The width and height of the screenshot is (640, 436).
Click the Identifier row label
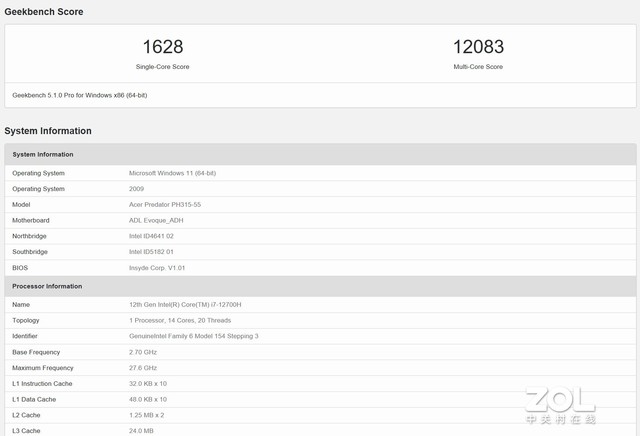click(x=25, y=336)
